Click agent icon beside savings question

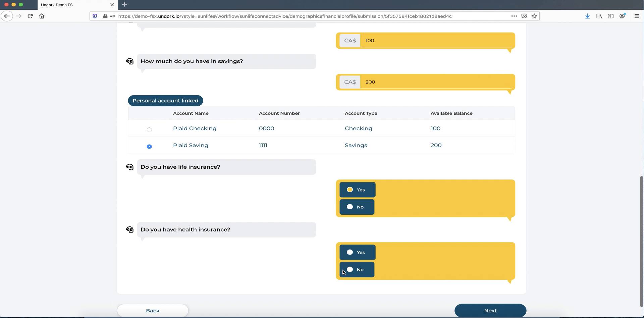(130, 61)
